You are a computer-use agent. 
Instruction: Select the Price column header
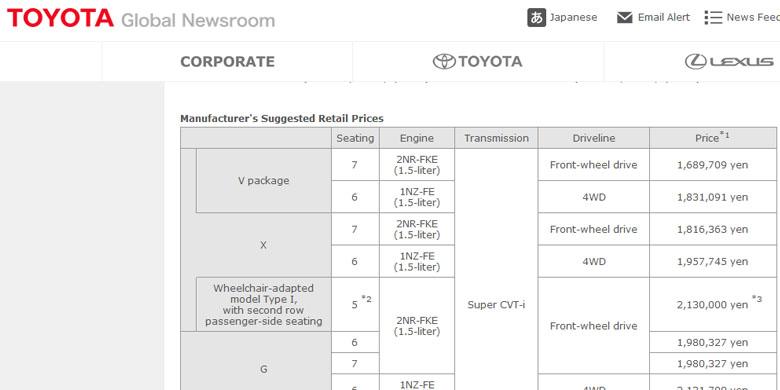(713, 138)
